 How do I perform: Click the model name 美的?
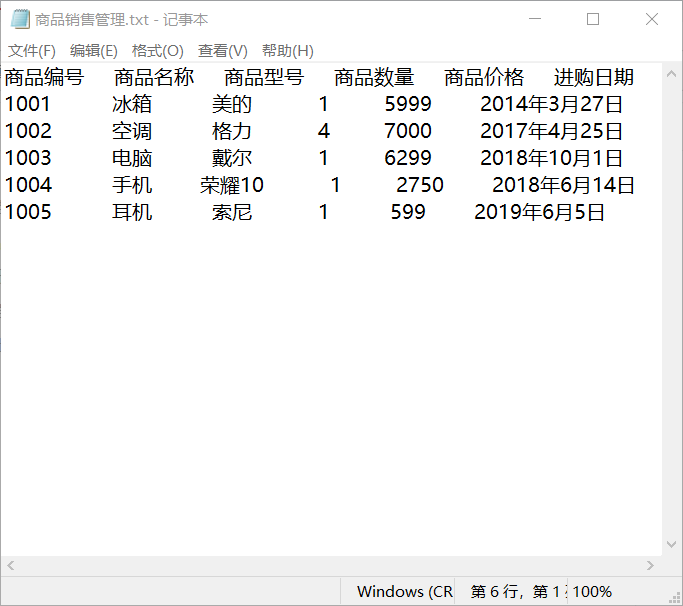pos(232,104)
